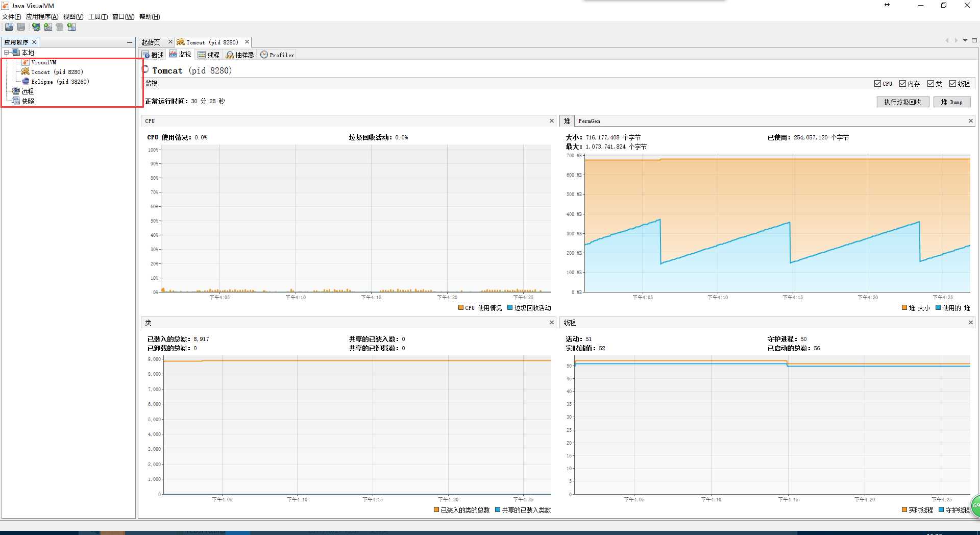Open the 监视 monitor tab

pos(180,55)
